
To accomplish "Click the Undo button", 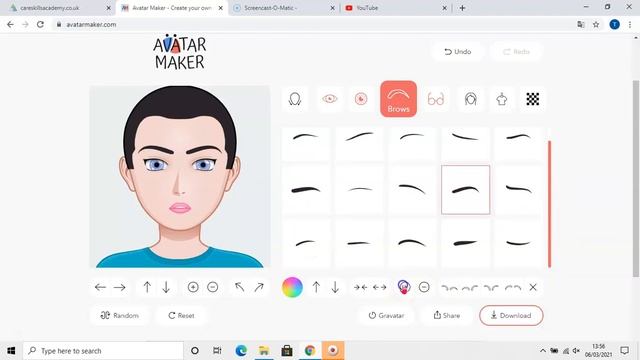I will point(458,52).
